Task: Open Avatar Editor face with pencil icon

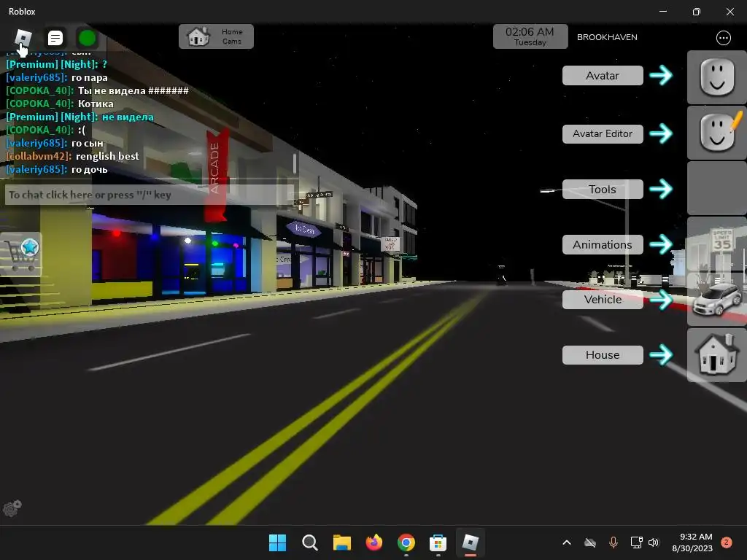Action: (717, 133)
